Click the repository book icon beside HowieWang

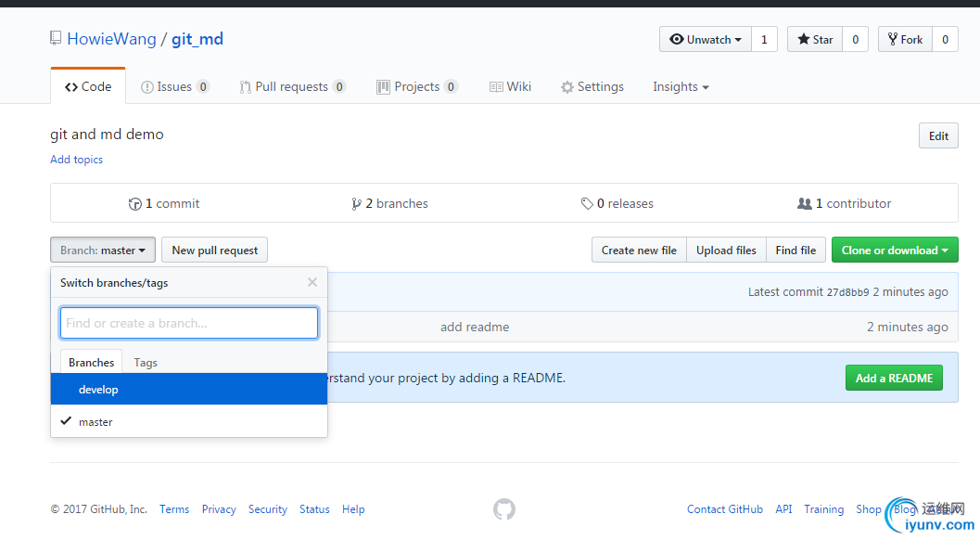[57, 39]
